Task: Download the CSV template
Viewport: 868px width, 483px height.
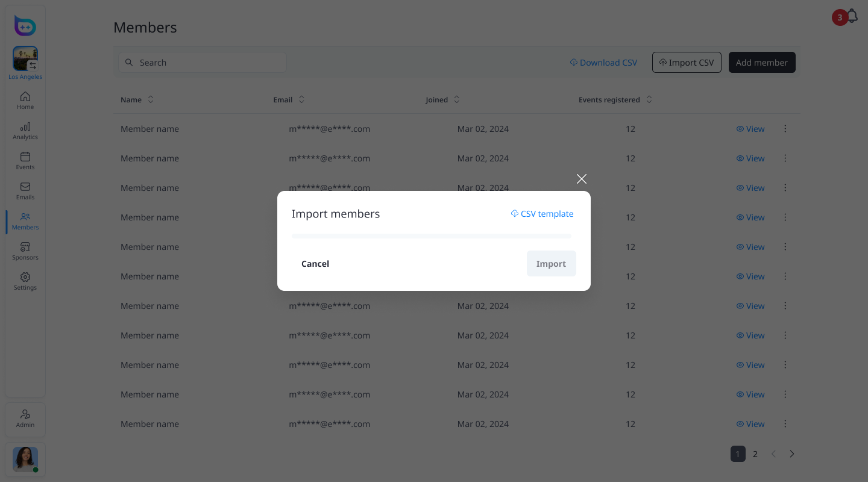Action: point(542,214)
